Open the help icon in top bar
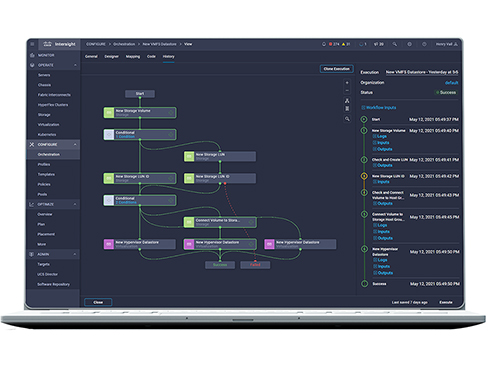This screenshot has width=488, height=366. 424,44
